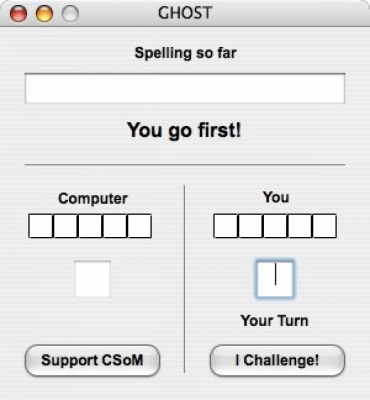The width and height of the screenshot is (370, 400).
Task: Click the gray zoom window button
Action: 70,14
